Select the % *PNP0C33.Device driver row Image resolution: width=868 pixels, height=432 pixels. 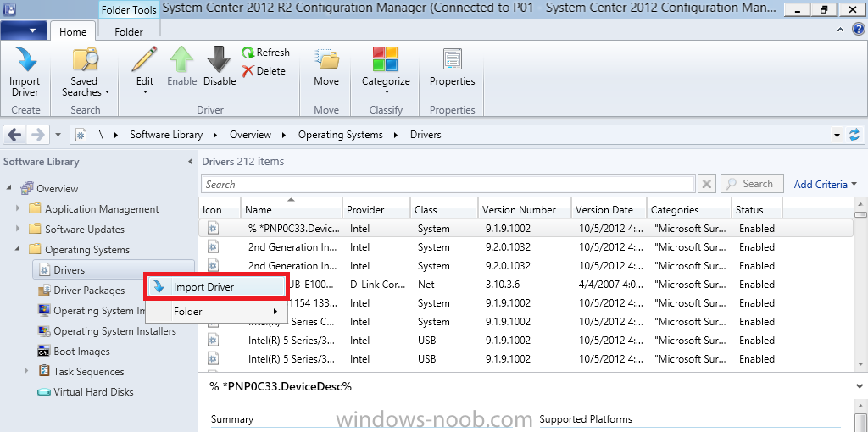click(x=526, y=228)
